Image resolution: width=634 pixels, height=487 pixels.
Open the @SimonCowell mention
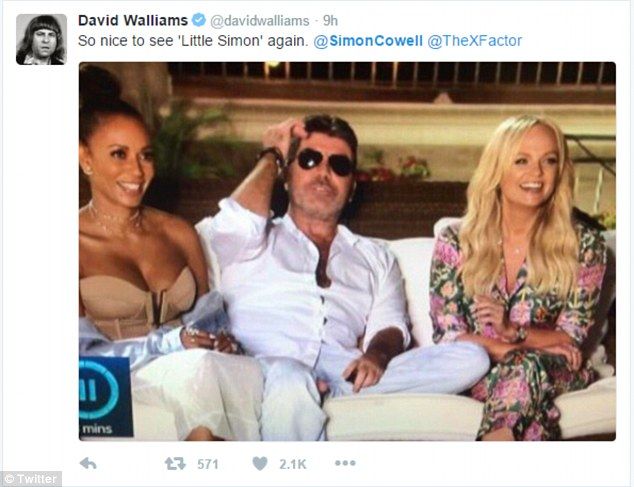point(368,41)
